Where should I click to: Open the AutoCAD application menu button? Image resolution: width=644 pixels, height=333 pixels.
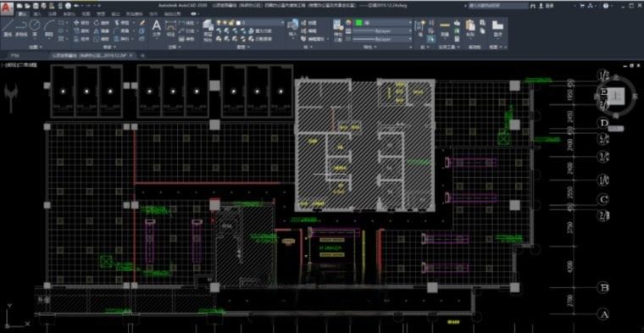7,6
